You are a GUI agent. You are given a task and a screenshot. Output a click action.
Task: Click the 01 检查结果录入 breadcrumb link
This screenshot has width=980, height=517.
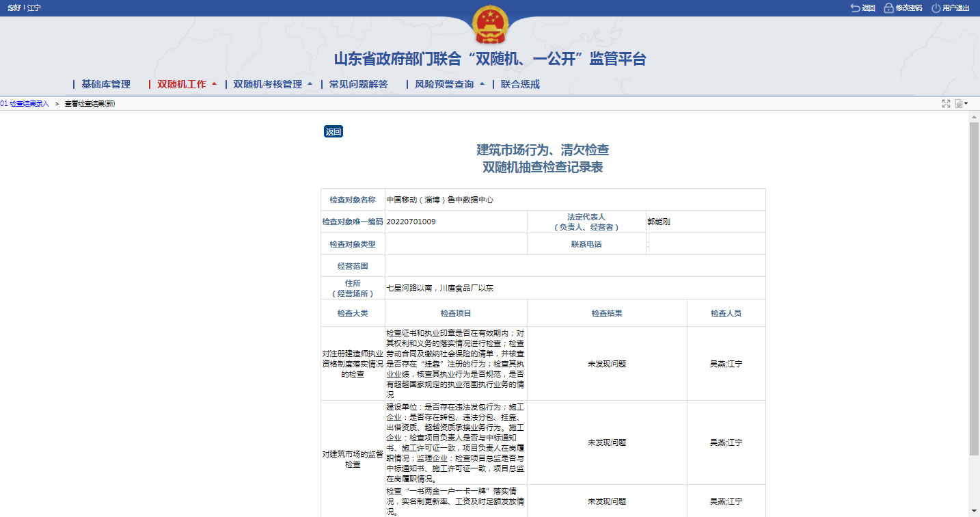click(x=25, y=103)
